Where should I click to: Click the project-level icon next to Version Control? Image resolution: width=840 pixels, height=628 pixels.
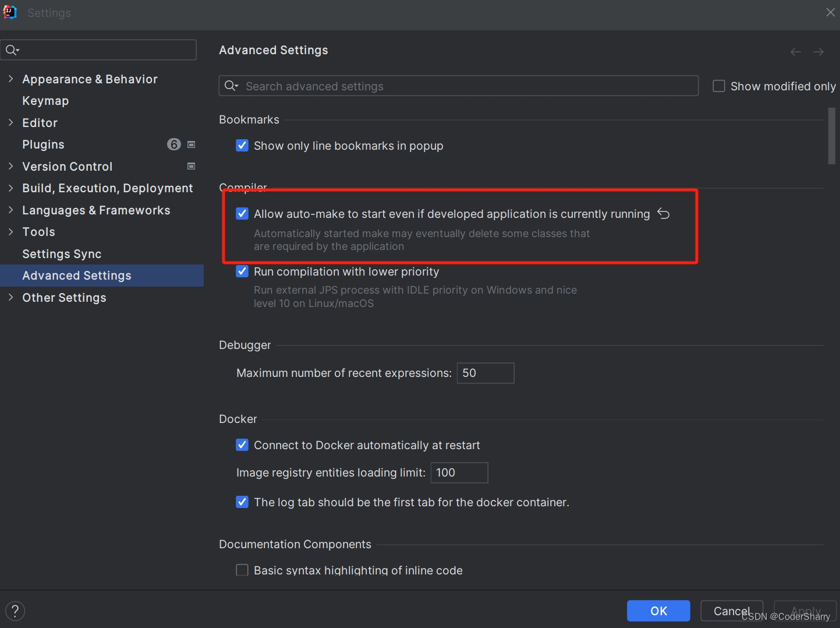(191, 166)
